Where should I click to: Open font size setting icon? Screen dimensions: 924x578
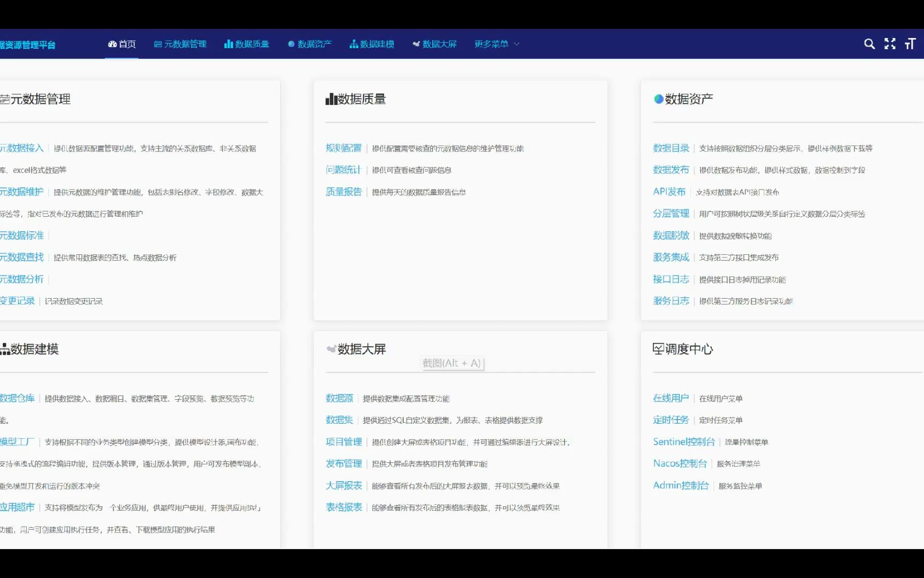click(x=910, y=44)
